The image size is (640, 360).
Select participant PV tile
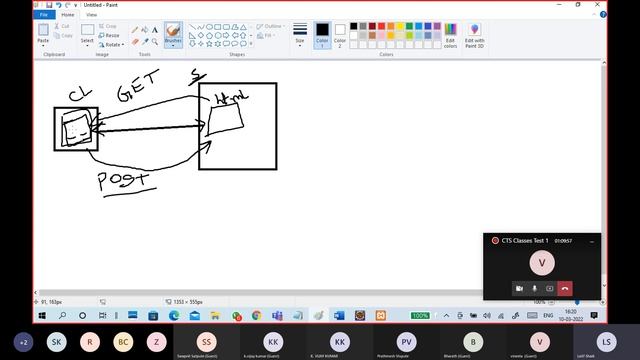[407, 342]
